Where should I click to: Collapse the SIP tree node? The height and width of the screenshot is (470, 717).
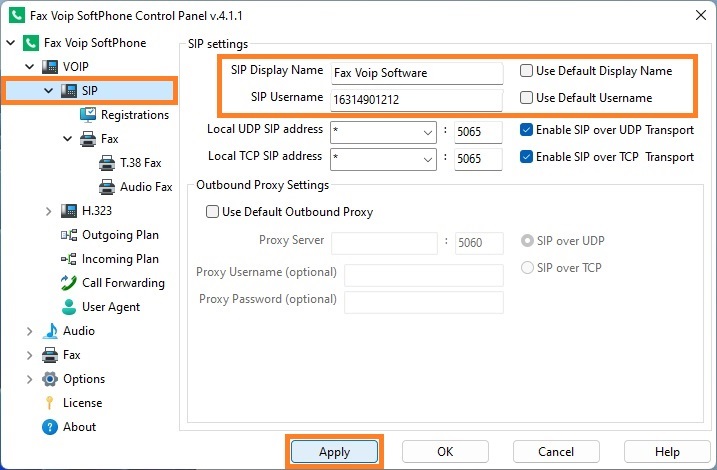(48, 91)
